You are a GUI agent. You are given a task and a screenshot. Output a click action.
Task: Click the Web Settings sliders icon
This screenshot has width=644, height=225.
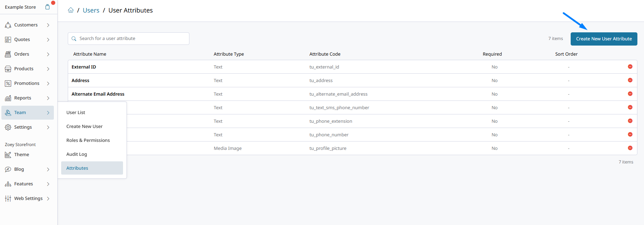pos(8,199)
